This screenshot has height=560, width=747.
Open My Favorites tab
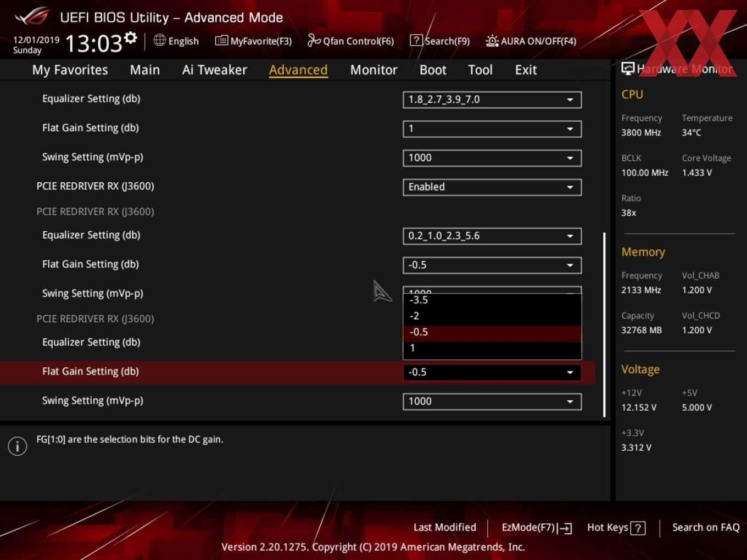(x=70, y=70)
